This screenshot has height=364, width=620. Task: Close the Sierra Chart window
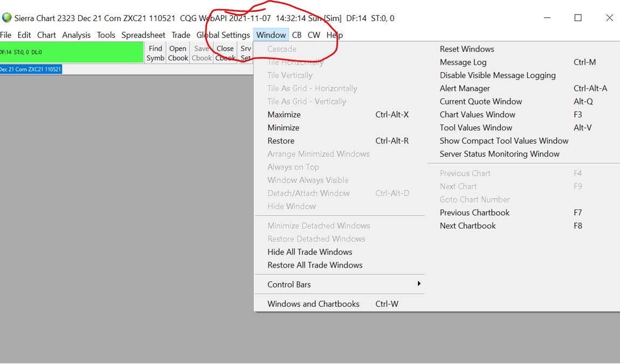coord(609,18)
